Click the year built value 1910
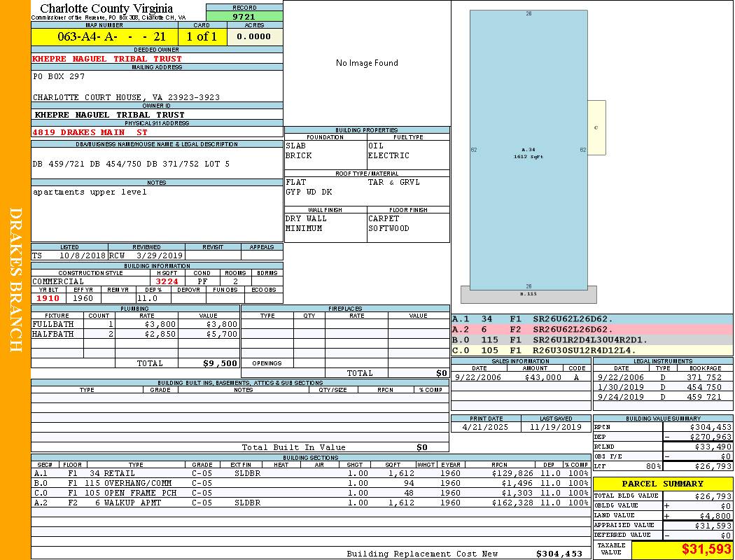This screenshot has height=560, width=735. click(48, 298)
